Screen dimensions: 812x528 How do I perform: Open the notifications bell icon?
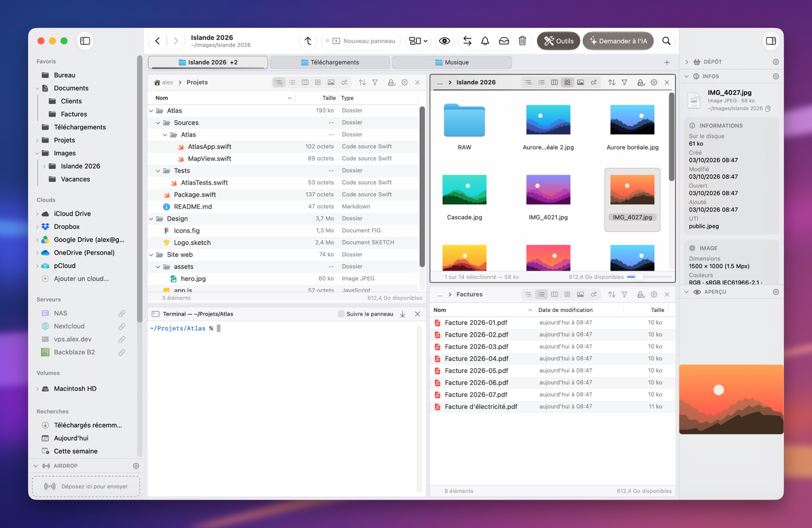485,41
